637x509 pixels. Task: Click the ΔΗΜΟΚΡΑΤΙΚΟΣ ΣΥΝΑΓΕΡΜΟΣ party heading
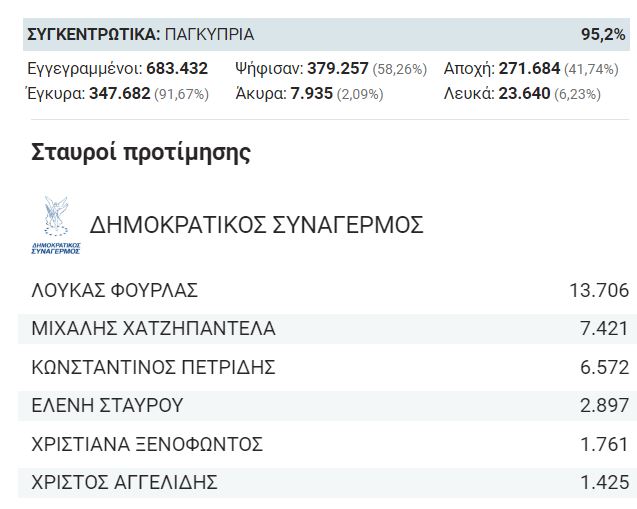coord(256,225)
